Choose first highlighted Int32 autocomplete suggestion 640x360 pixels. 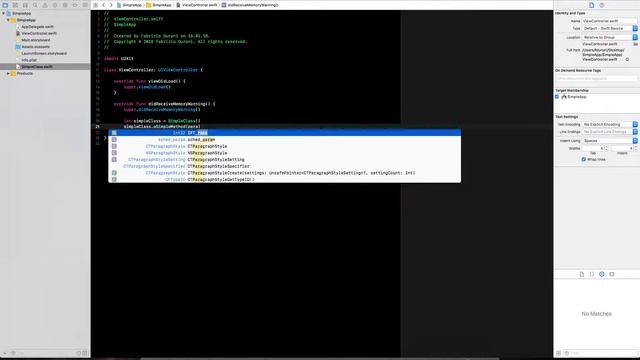[284, 133]
